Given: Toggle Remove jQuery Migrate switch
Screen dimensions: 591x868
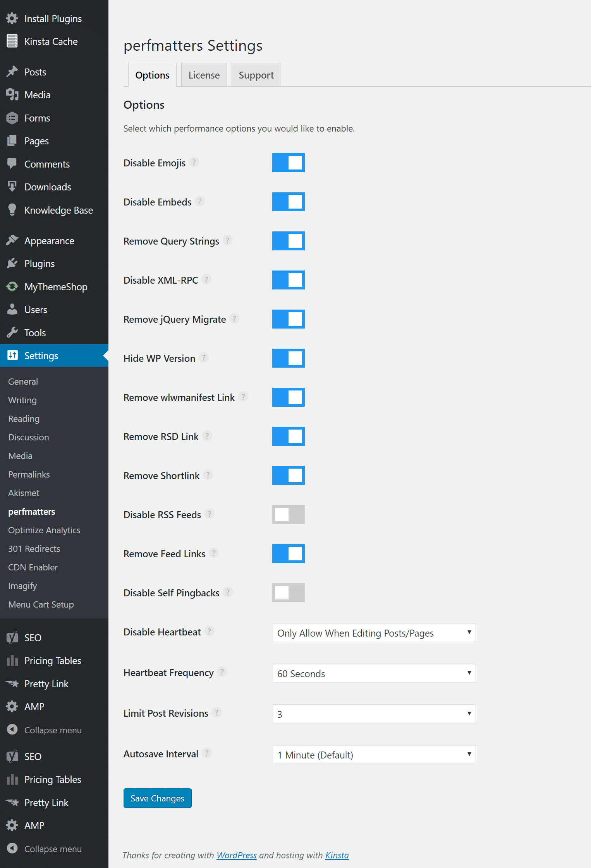Looking at the screenshot, I should point(288,319).
